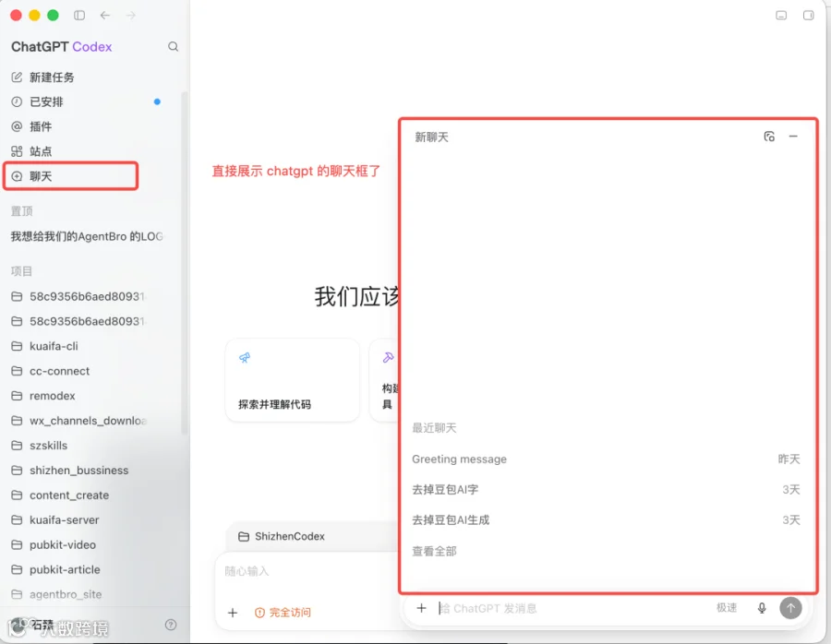Open the 极速 speed mode selector
Image resolution: width=831 pixels, height=644 pixels.
pyautogui.click(x=727, y=608)
